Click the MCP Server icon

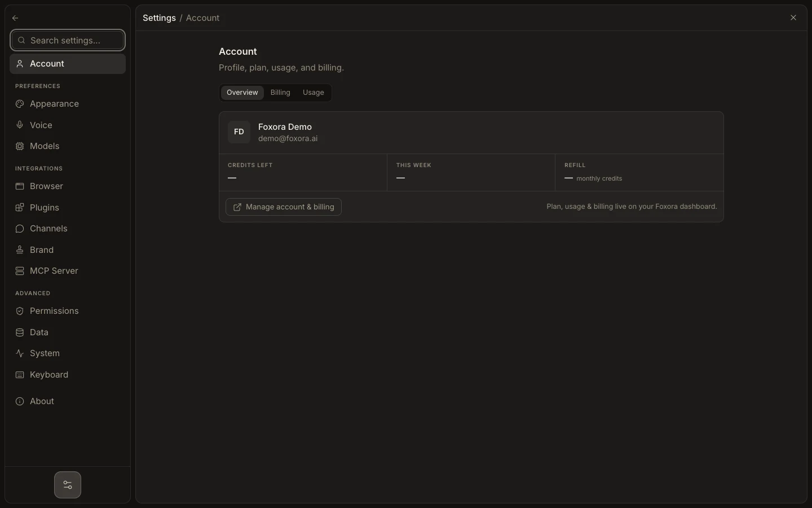click(x=20, y=271)
